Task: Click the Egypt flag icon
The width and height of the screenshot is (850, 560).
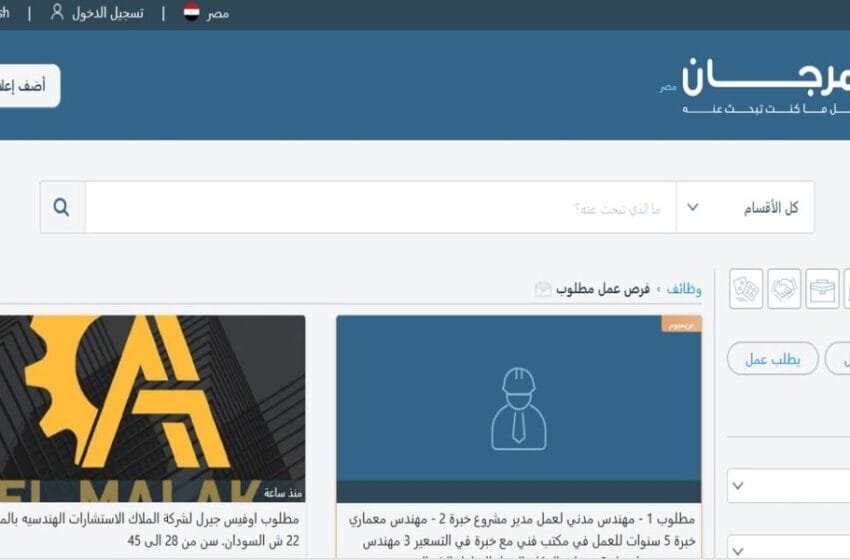Action: (x=191, y=12)
